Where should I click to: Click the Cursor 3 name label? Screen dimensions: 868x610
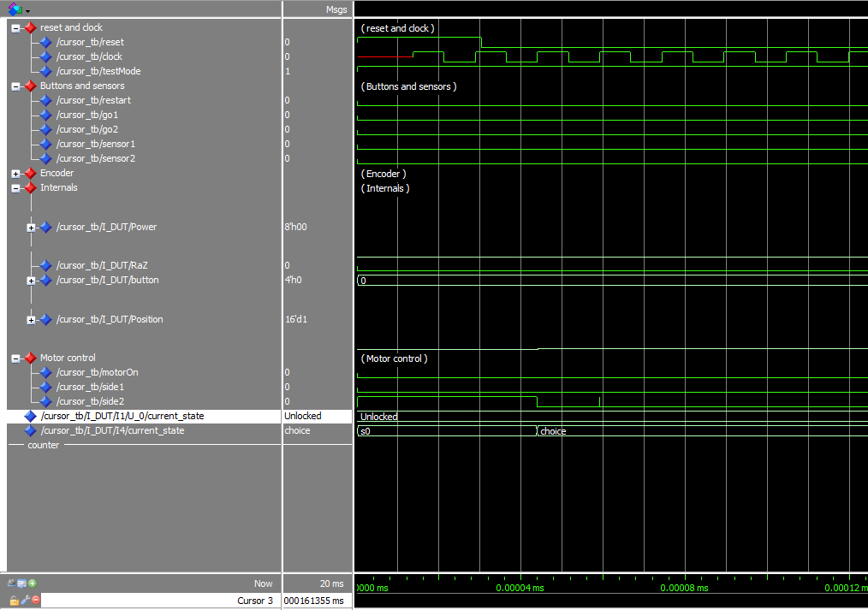(x=255, y=601)
